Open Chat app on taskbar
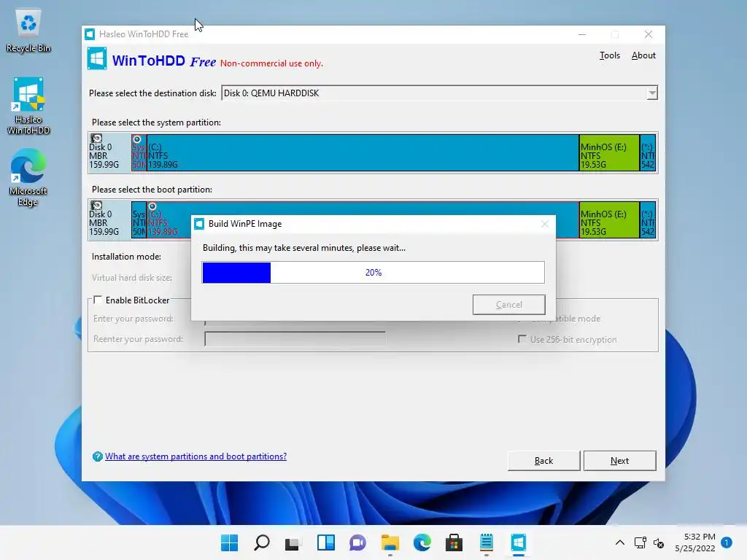The height and width of the screenshot is (560, 747). point(357,542)
